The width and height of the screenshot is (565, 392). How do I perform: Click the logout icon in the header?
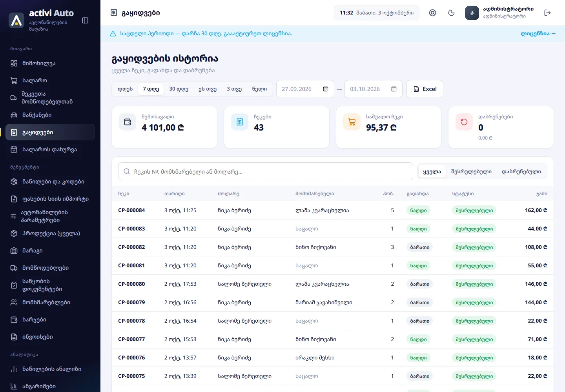click(x=548, y=13)
